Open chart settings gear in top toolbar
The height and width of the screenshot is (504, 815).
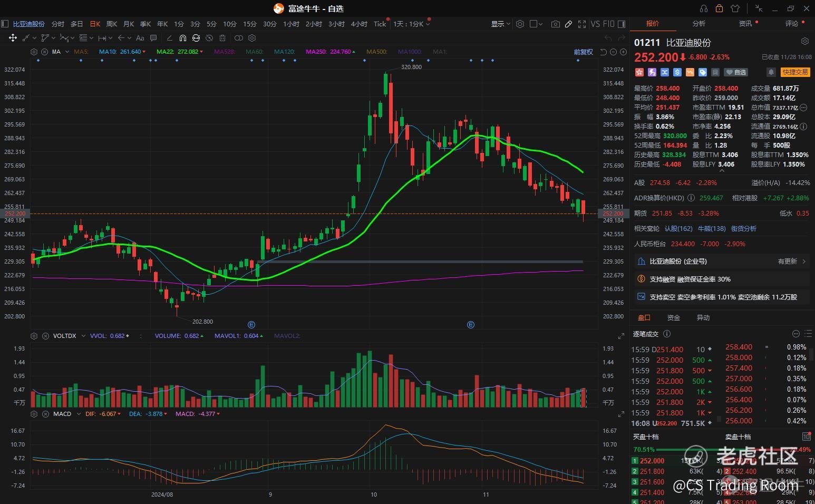point(520,24)
